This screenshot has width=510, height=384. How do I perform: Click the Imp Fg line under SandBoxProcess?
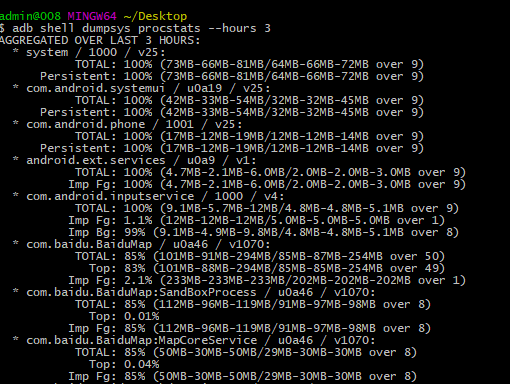coord(249,328)
